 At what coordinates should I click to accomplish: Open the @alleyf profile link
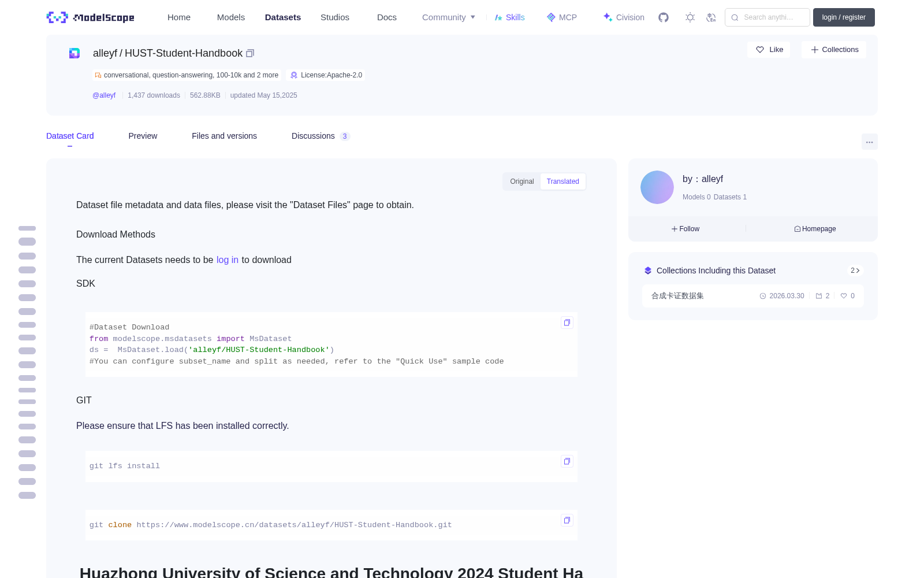click(104, 95)
